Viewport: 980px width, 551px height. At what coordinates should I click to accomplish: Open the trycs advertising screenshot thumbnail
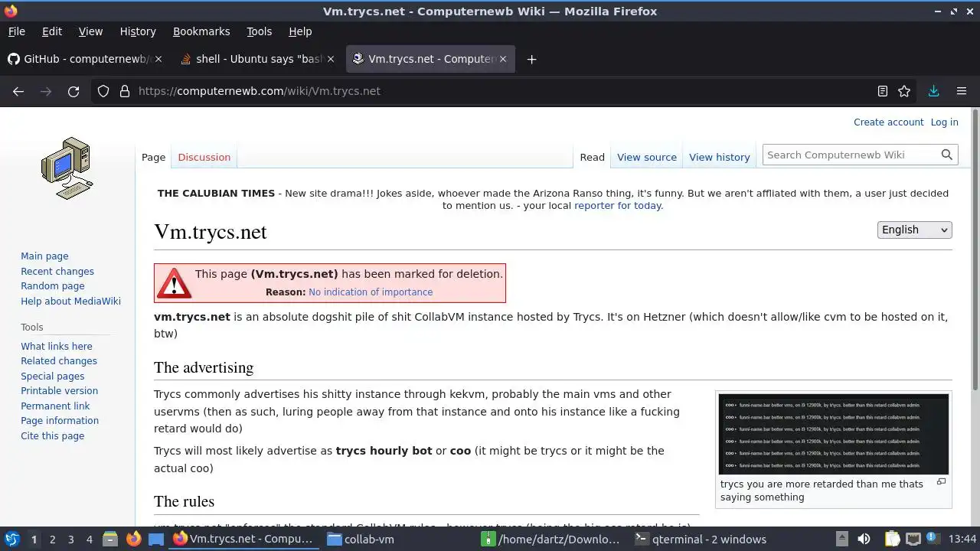(834, 434)
